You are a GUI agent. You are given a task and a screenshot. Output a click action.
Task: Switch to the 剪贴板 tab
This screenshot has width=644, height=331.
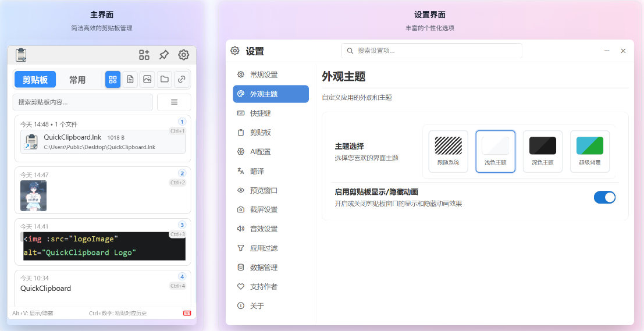pyautogui.click(x=35, y=80)
